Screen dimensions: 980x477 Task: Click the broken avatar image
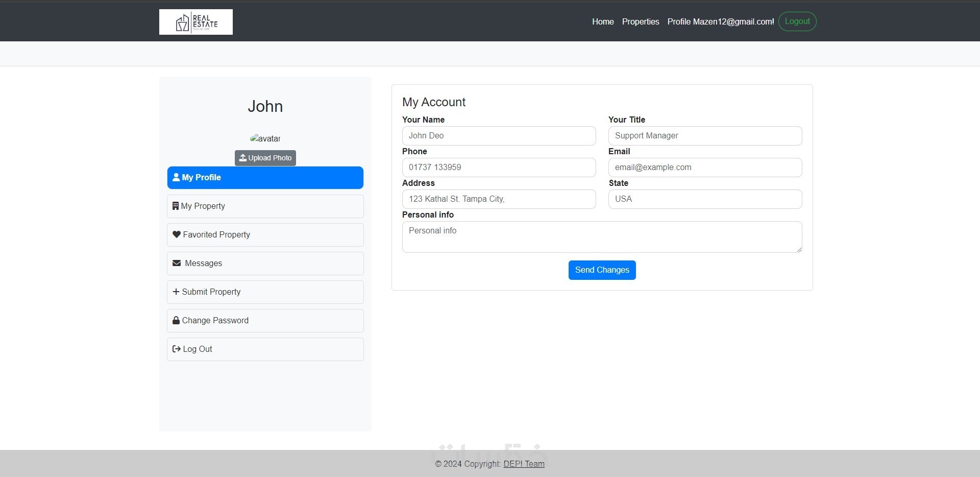click(265, 138)
